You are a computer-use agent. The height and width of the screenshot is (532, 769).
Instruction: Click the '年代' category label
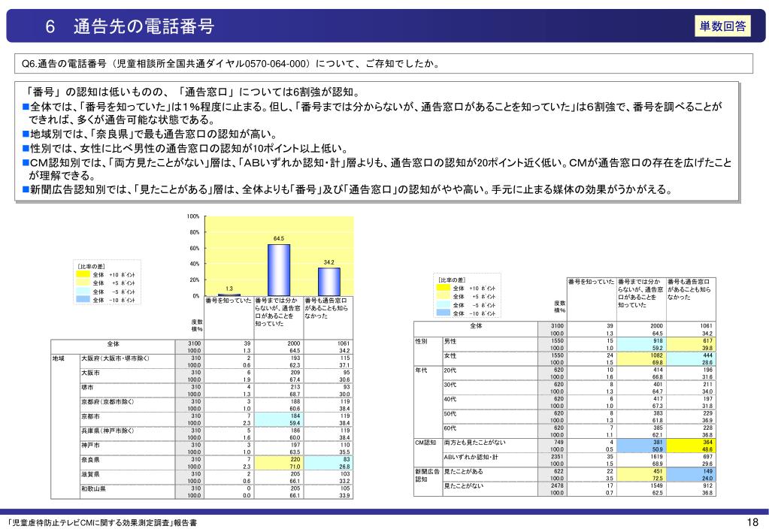click(421, 370)
